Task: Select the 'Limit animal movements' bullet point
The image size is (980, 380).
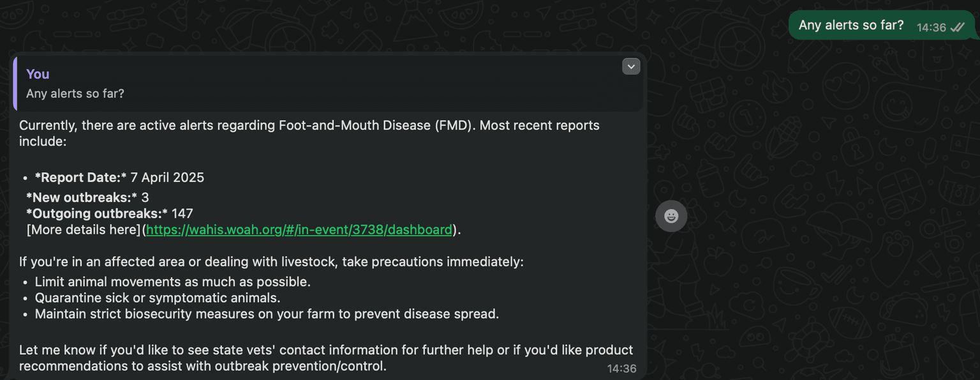Action: click(x=172, y=282)
